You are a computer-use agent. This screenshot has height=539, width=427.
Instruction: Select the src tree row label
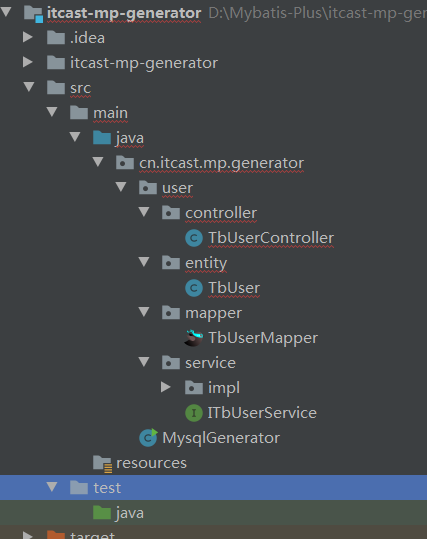[80, 88]
